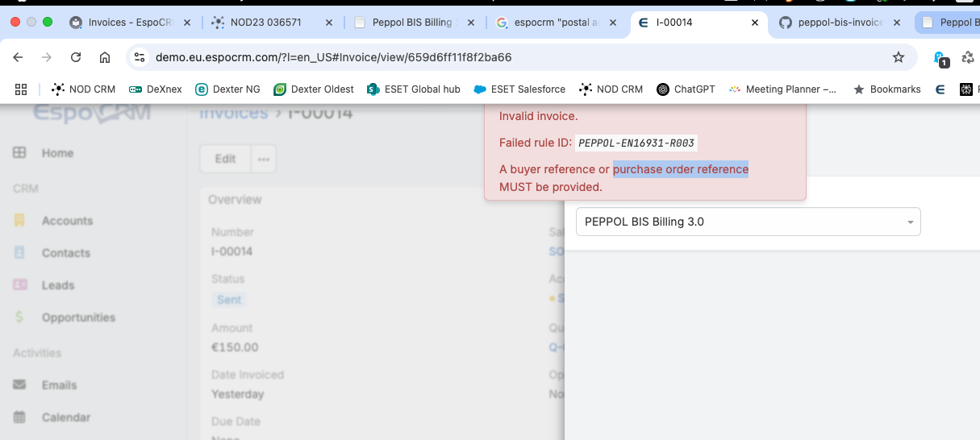Close the I-00014 browser tab

pos(755,23)
